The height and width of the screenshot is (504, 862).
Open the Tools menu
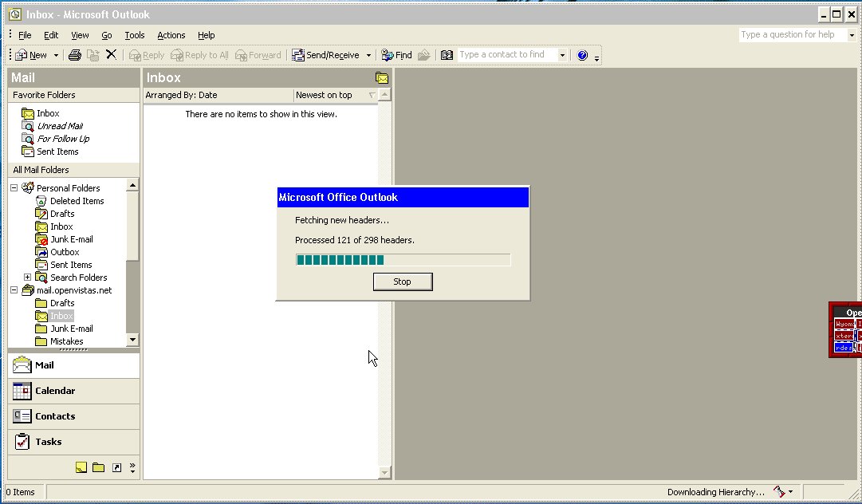pos(135,35)
